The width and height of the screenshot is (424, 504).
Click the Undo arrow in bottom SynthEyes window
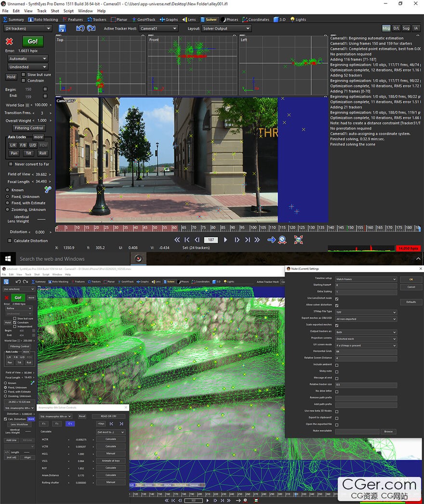18,282
